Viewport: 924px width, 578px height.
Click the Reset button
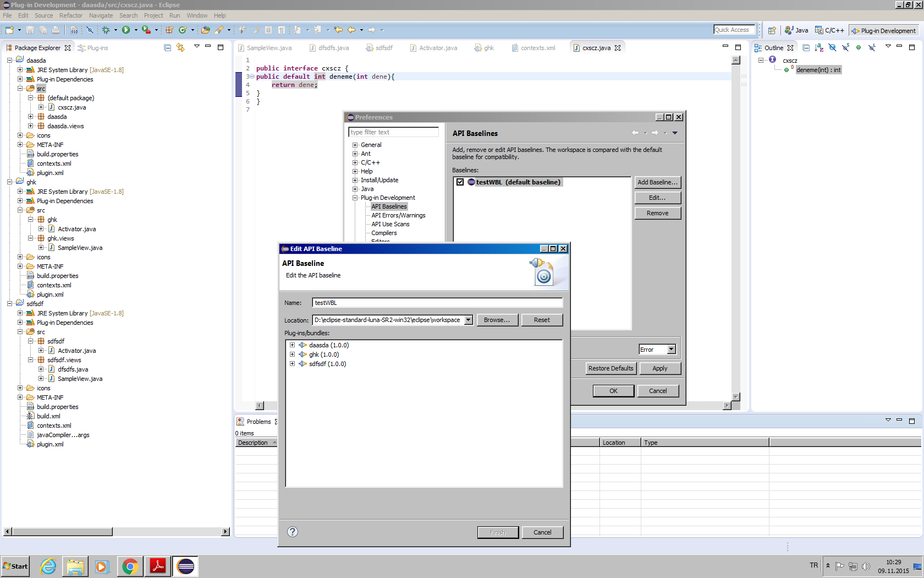click(x=542, y=320)
